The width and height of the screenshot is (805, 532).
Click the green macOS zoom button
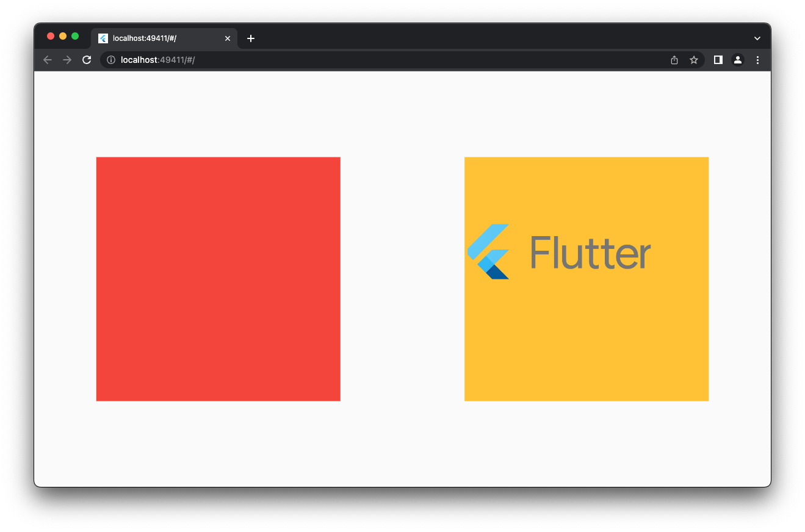pyautogui.click(x=74, y=36)
